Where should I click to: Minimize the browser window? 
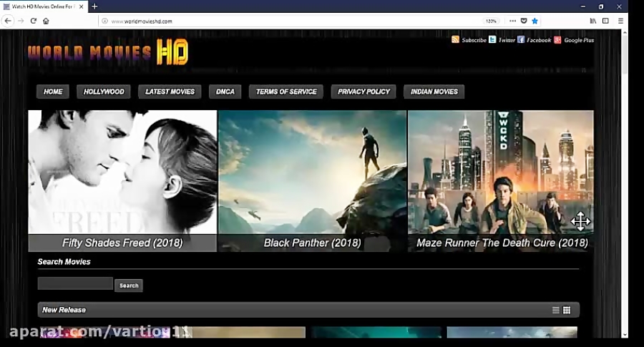582,6
